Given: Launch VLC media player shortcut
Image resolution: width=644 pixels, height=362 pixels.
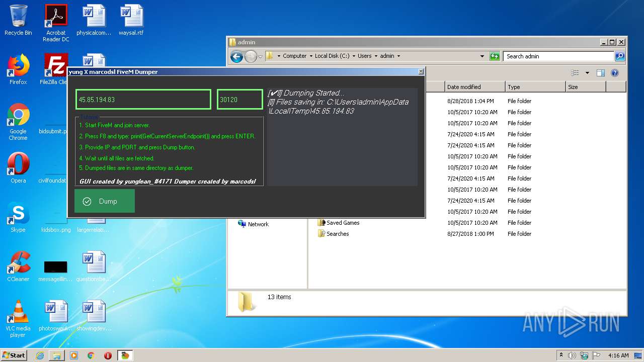Looking at the screenshot, I should (18, 319).
